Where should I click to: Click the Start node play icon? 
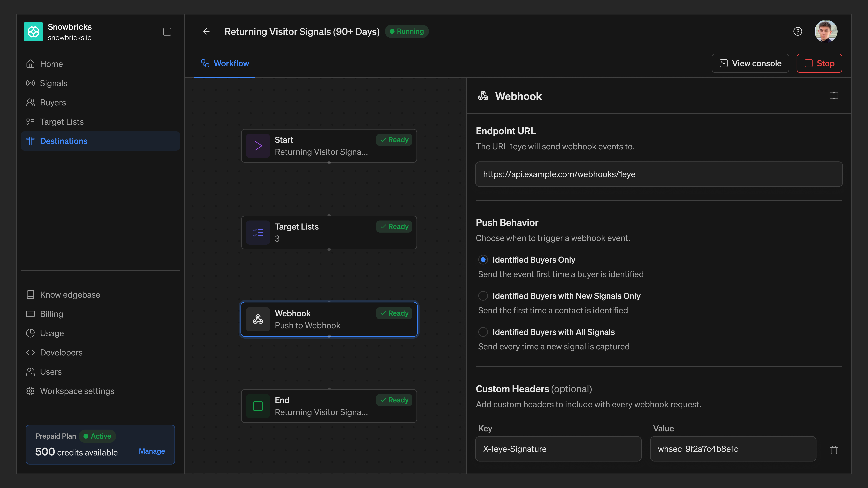tap(258, 146)
